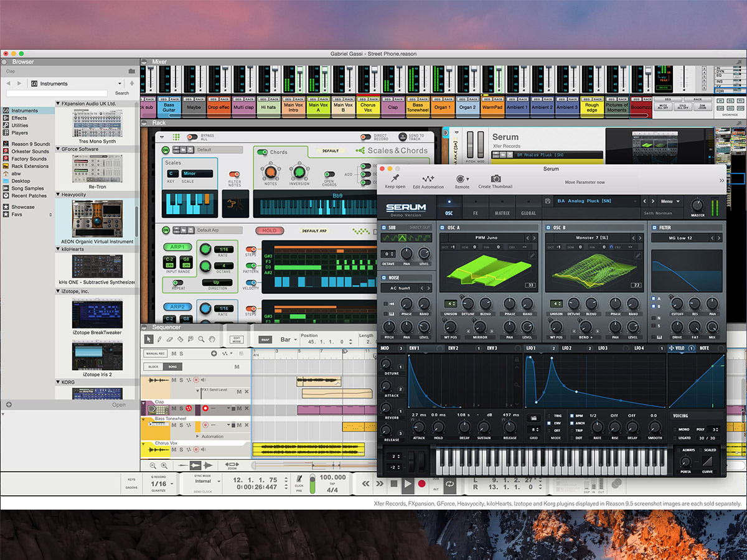Screen dimensions: 747x560
Task: Toggle the FILTER enable checkbox
Action: pos(654,228)
